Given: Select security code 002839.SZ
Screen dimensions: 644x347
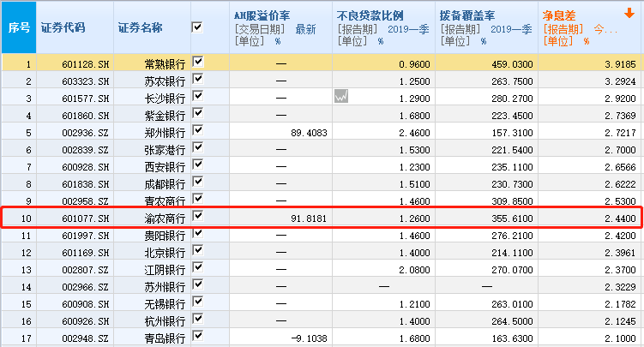Looking at the screenshot, I should (86, 150).
